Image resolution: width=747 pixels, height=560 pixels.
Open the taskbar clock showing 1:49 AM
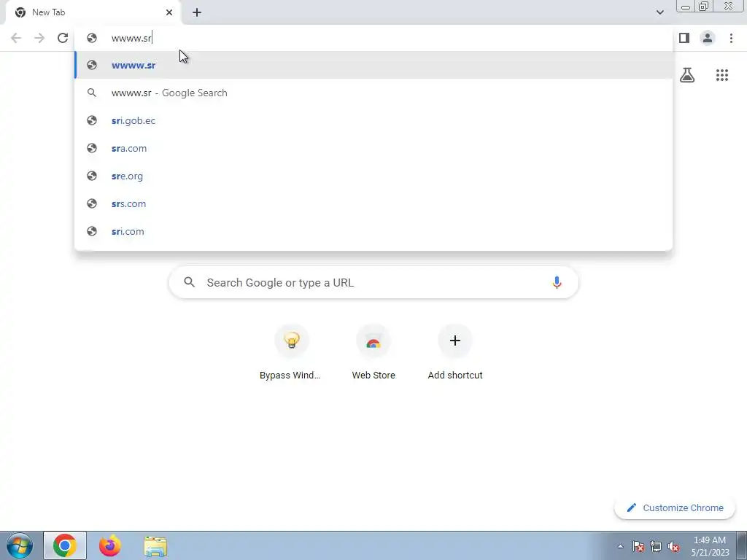coord(710,546)
